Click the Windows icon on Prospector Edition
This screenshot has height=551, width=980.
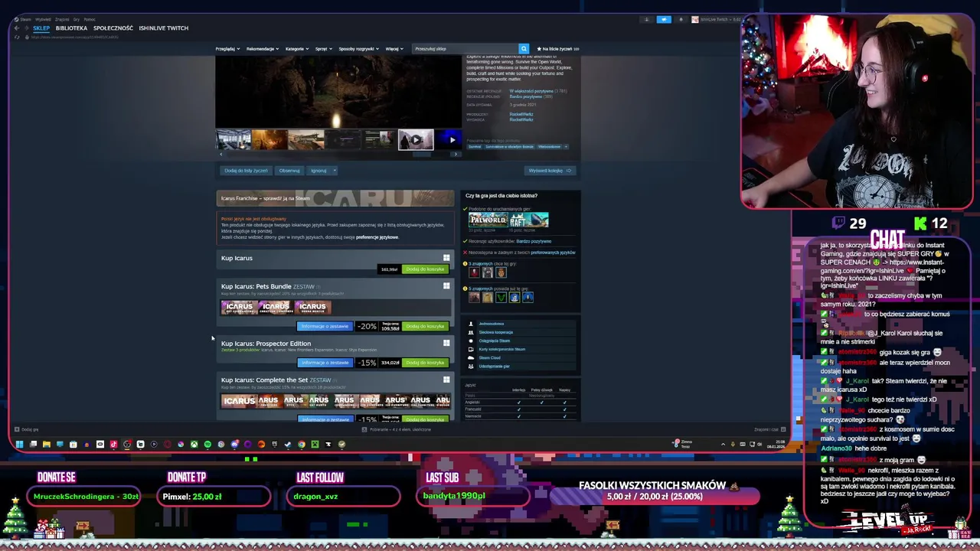[x=446, y=343]
